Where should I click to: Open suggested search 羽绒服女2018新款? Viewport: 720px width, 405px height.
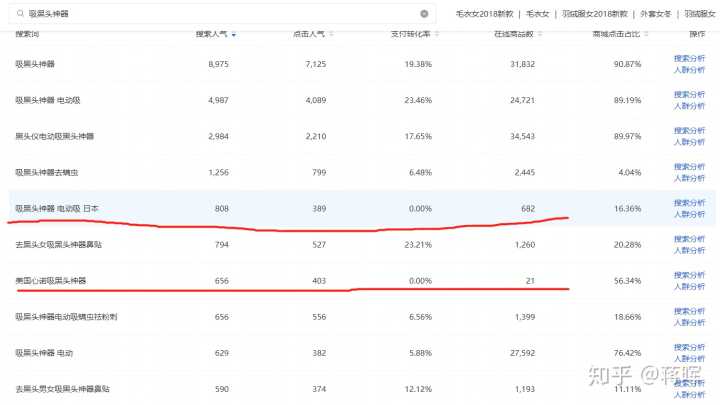pyautogui.click(x=595, y=14)
